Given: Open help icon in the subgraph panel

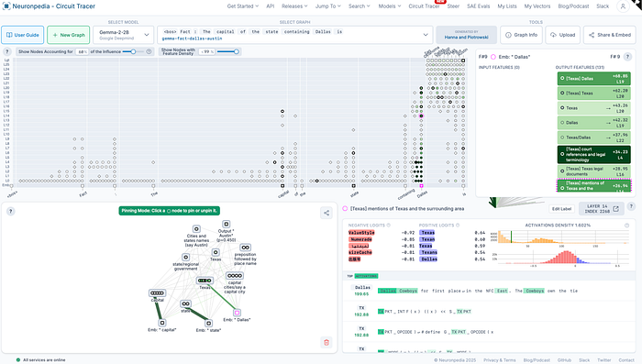Looking at the screenshot, I should [11, 211].
